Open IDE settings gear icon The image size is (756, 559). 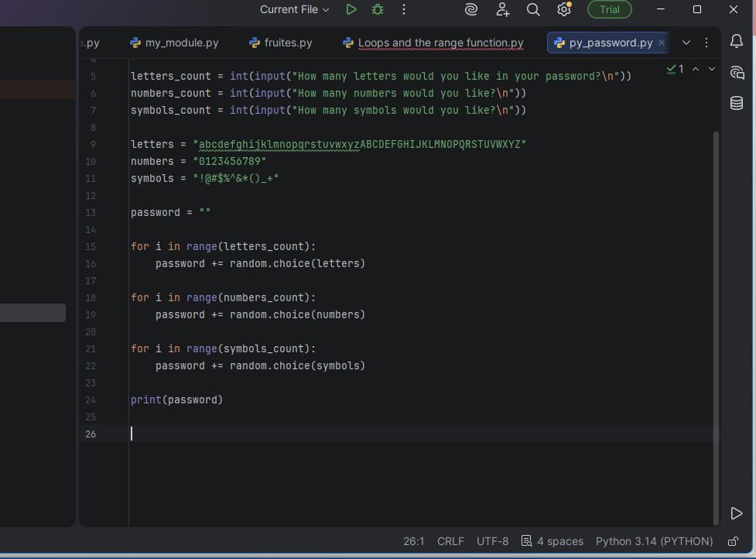pos(564,9)
